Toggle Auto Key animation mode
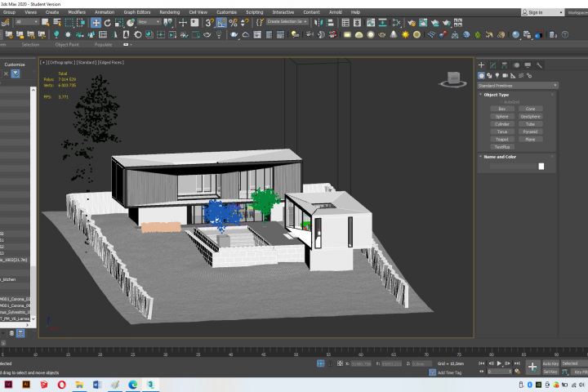 [x=550, y=363]
